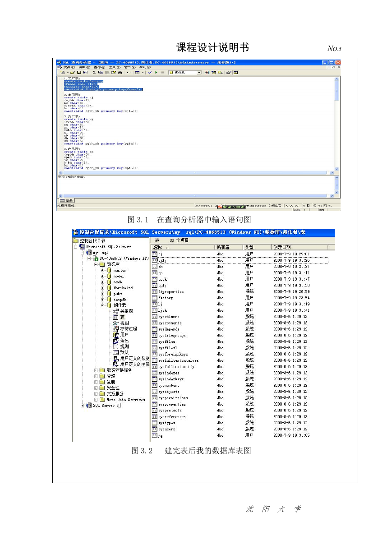Select the 视图 views node icon
This screenshot has width=392, height=554.
[x=116, y=323]
